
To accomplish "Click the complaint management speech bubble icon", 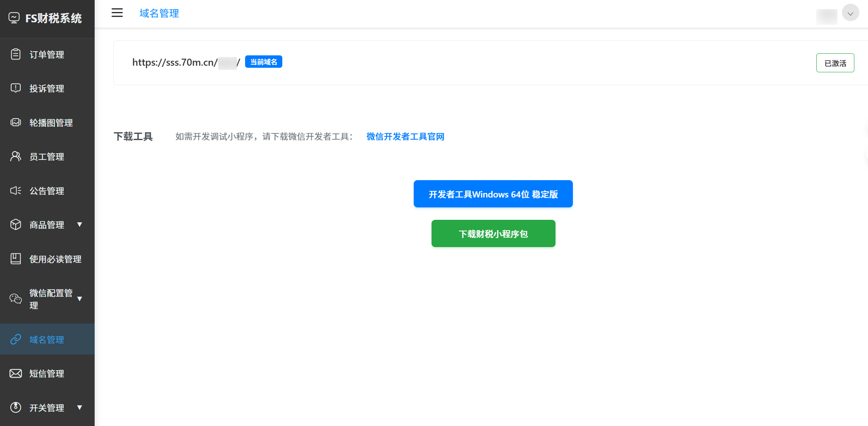I will point(16,88).
